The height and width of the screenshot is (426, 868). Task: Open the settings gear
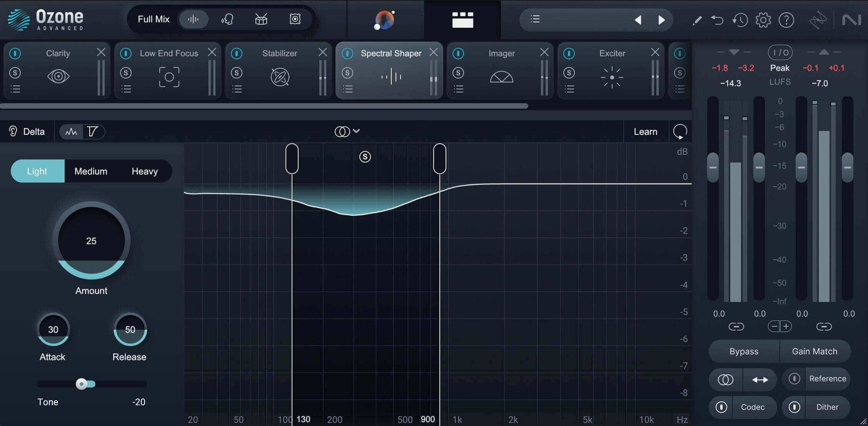[763, 20]
